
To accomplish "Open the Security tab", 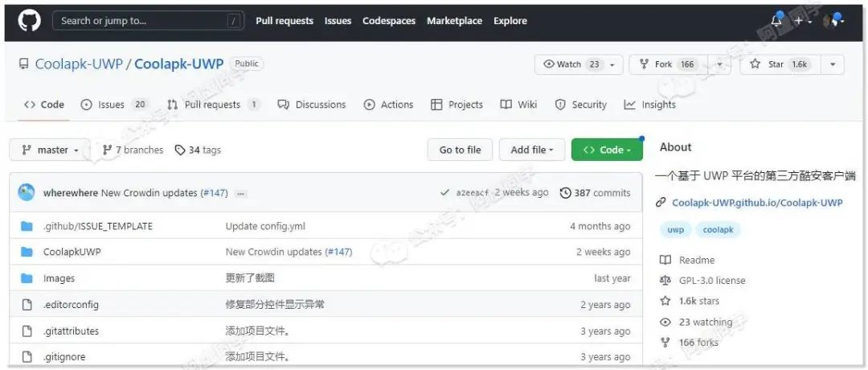I will point(581,105).
